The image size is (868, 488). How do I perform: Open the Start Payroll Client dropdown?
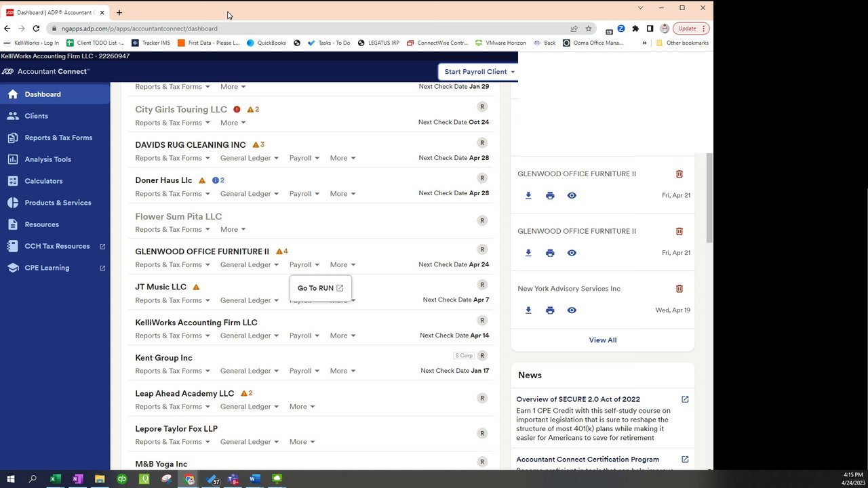point(479,71)
